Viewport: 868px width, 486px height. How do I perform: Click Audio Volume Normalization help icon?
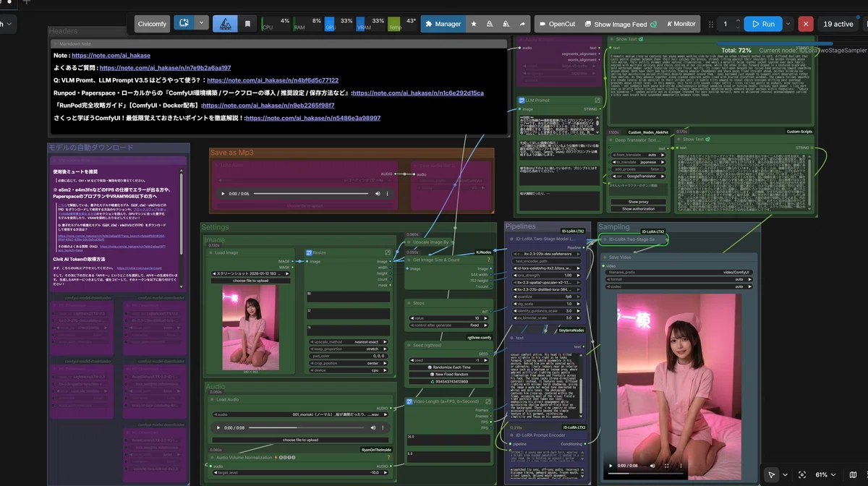coord(388,457)
